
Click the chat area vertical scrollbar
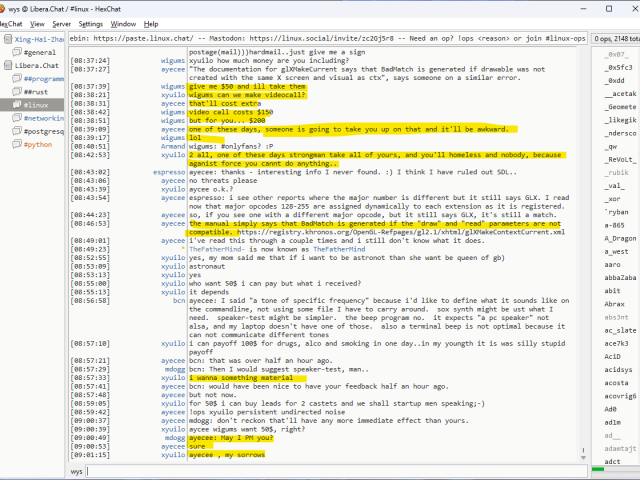(x=580, y=250)
